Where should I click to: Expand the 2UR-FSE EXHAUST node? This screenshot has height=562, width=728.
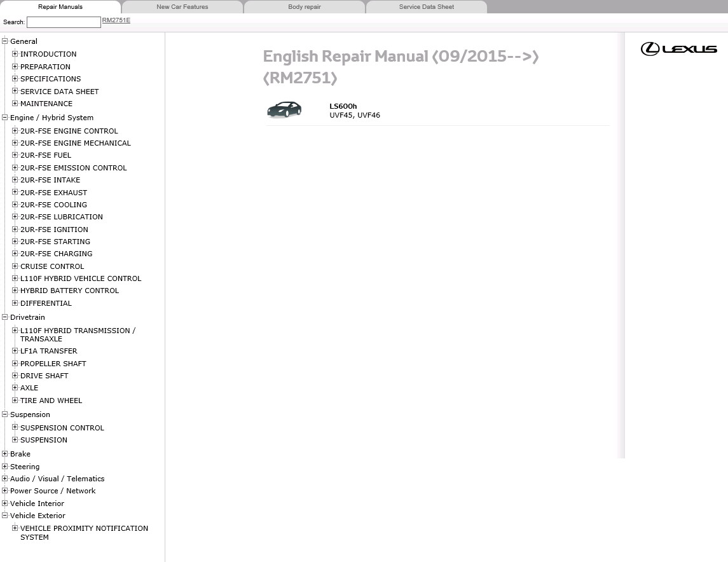click(x=15, y=191)
